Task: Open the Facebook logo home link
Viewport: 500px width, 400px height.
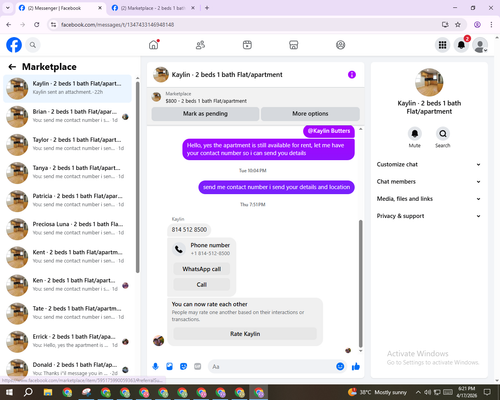Action: point(14,45)
